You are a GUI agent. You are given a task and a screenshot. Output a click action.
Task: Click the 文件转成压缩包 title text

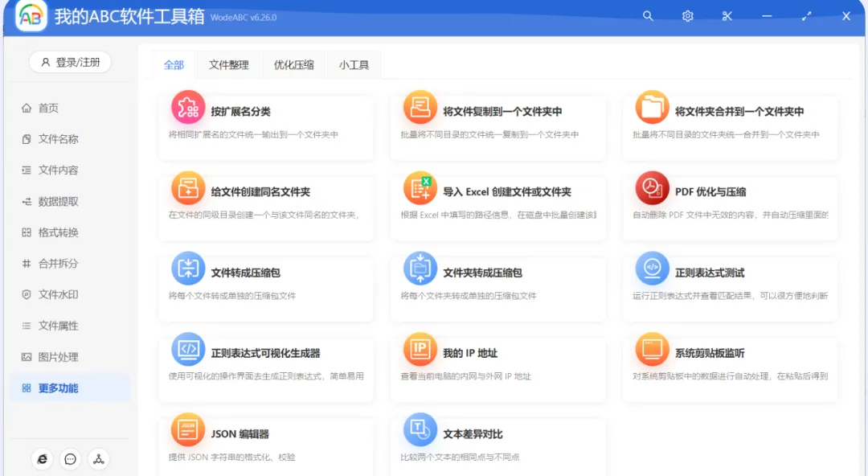point(246,273)
